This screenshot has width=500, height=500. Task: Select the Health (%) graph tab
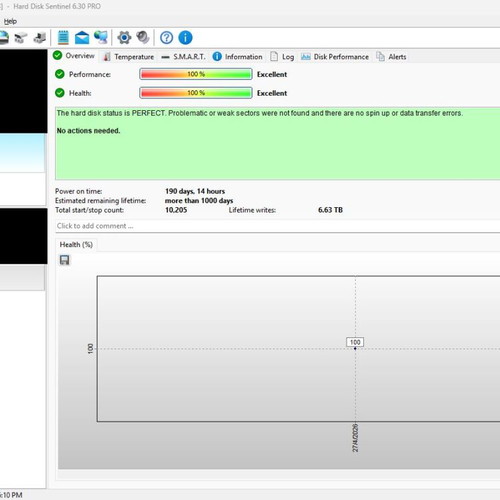pyautogui.click(x=76, y=245)
